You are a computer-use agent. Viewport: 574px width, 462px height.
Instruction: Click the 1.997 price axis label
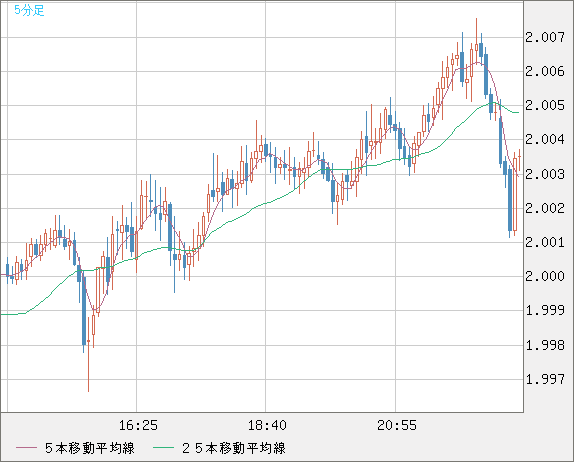(x=545, y=379)
